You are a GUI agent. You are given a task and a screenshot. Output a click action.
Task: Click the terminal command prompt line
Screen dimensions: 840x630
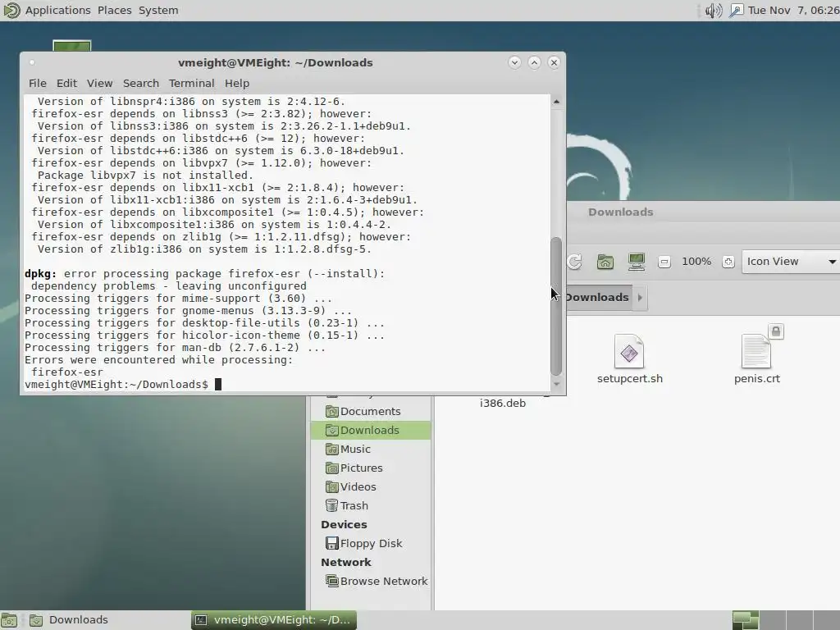[x=123, y=385]
